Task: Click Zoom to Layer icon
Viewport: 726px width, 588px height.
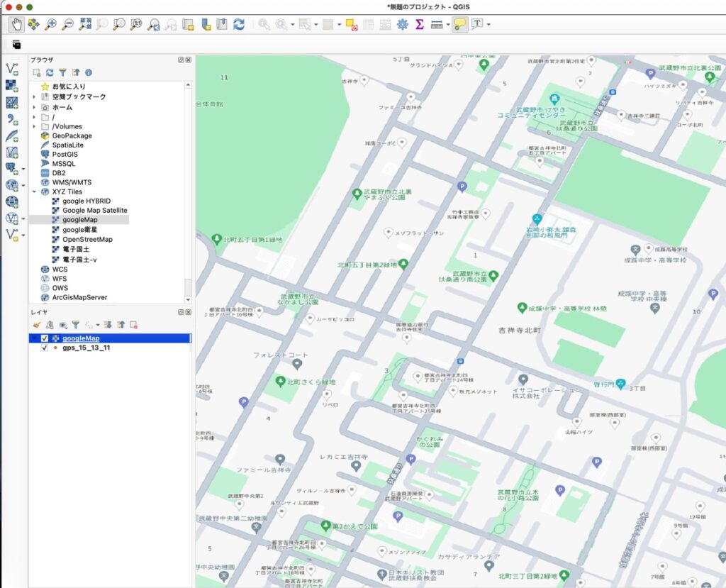Action: click(x=119, y=24)
